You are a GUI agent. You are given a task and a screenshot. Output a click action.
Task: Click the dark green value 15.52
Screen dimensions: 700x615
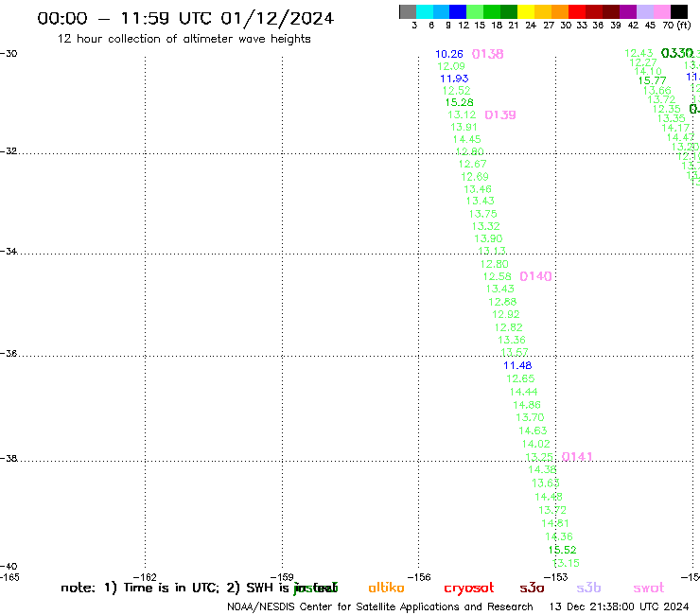(562, 551)
